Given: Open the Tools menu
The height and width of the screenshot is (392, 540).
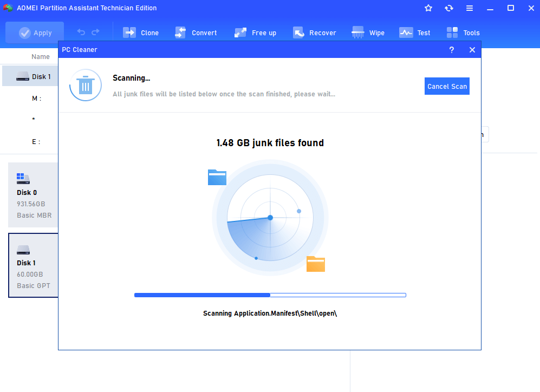Looking at the screenshot, I should point(463,32).
